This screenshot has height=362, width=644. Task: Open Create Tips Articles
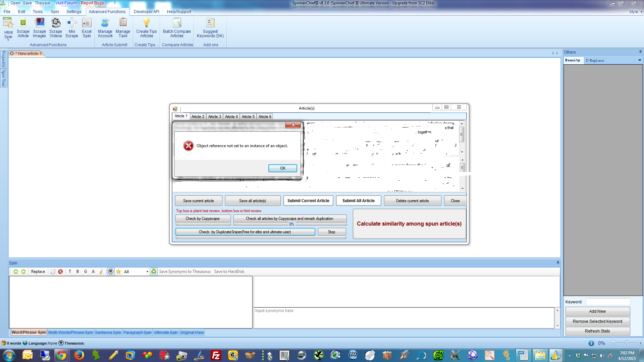click(146, 28)
